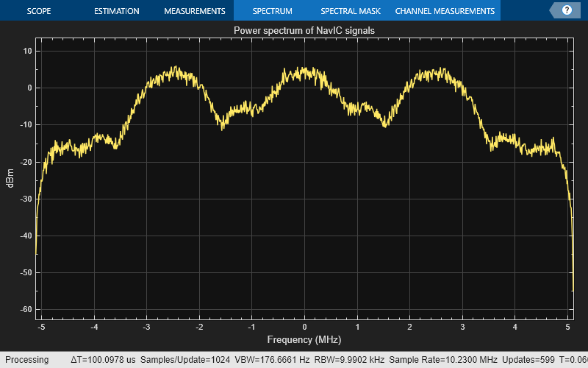The width and height of the screenshot is (588, 368).
Task: Click the help question mark icon
Action: pos(567,10)
